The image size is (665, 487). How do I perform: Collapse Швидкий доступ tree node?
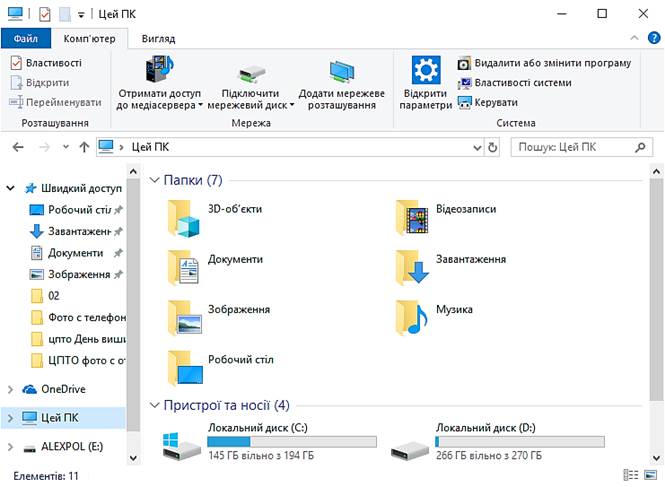click(x=10, y=188)
